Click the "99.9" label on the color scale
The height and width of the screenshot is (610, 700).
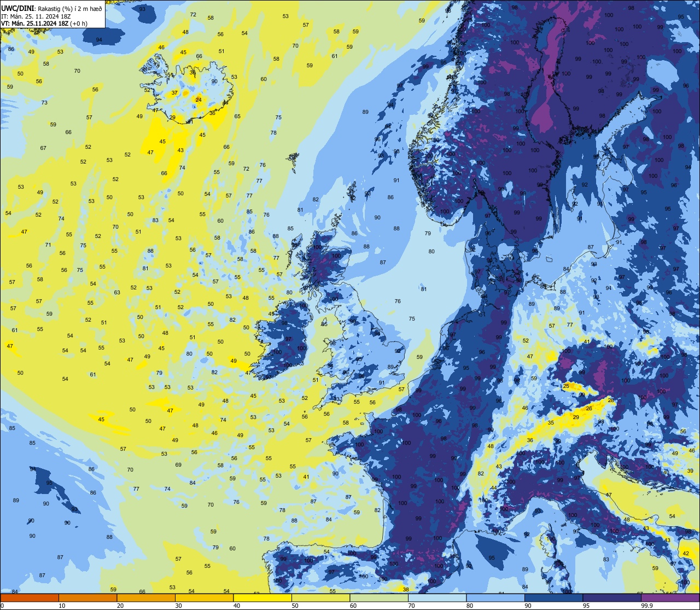(647, 606)
